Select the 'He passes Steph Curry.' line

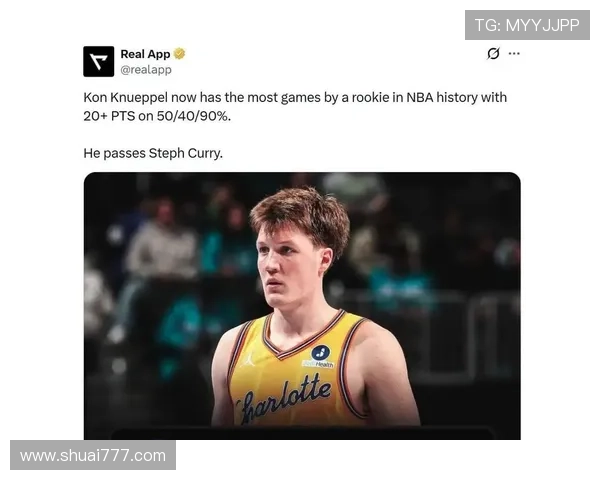pos(153,153)
